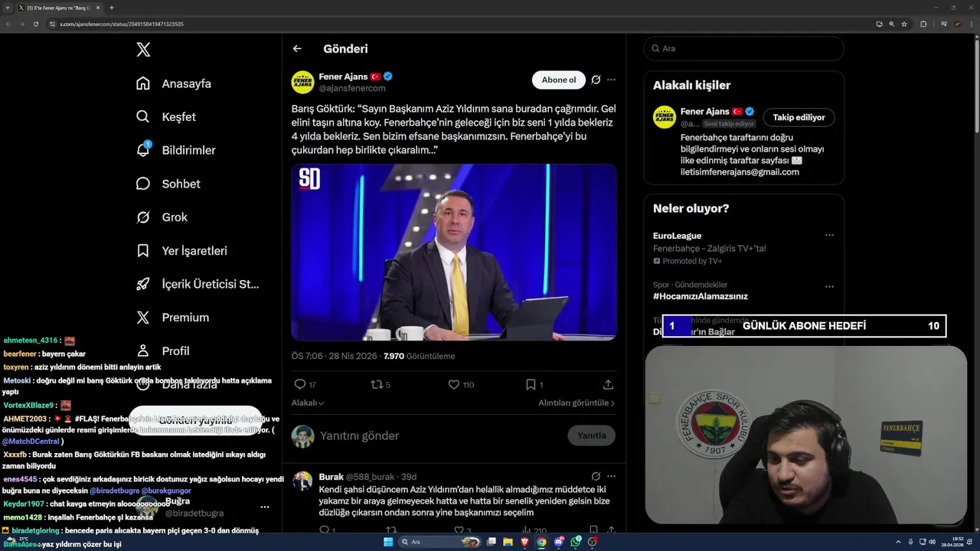Click @ajansfenercom handle under post author

click(352, 88)
